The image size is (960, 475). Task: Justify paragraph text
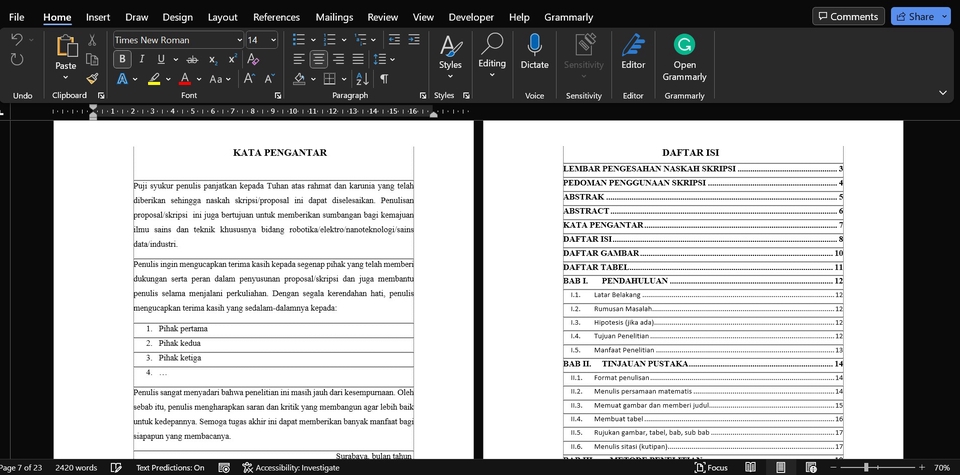click(358, 59)
